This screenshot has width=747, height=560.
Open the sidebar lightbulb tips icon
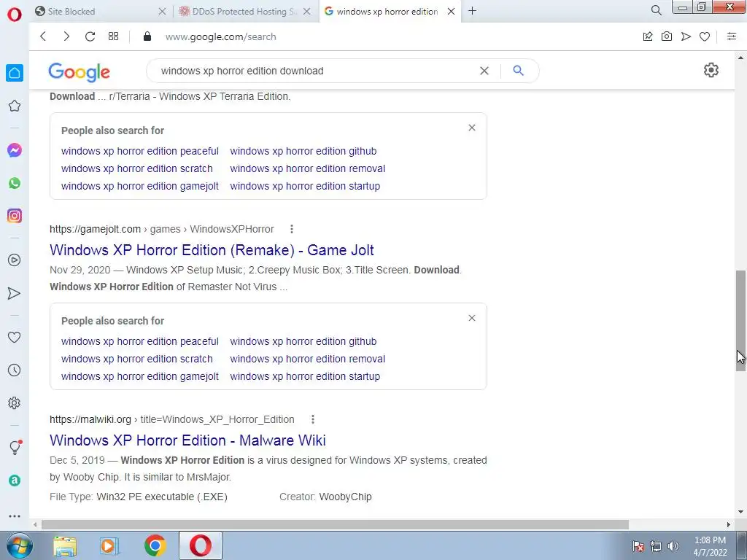(x=15, y=447)
